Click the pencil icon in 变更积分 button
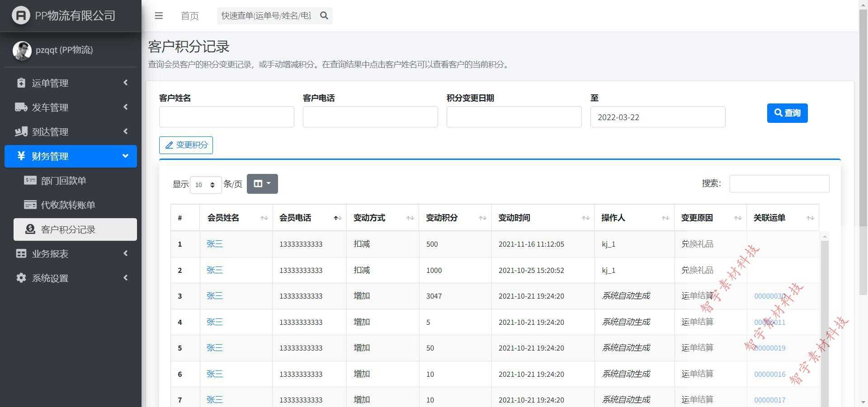This screenshot has width=868, height=407. [x=169, y=145]
